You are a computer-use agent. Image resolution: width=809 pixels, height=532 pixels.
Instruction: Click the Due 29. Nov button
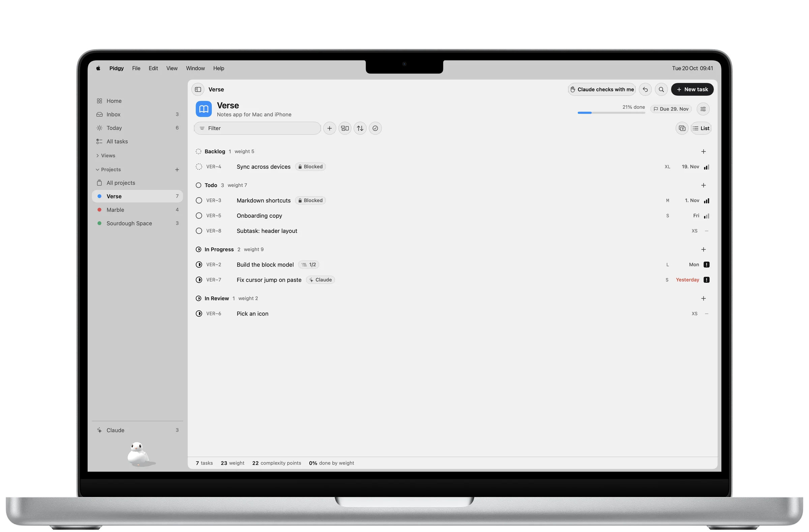pos(671,109)
